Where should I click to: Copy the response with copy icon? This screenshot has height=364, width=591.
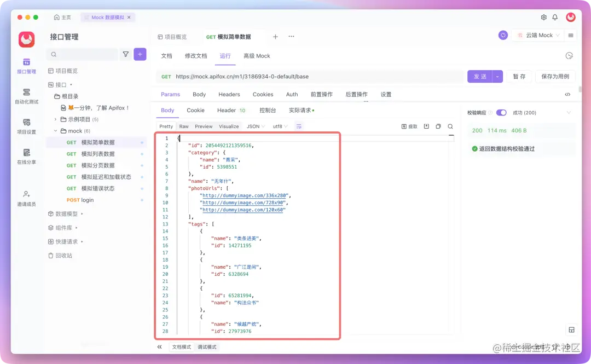[x=438, y=126]
